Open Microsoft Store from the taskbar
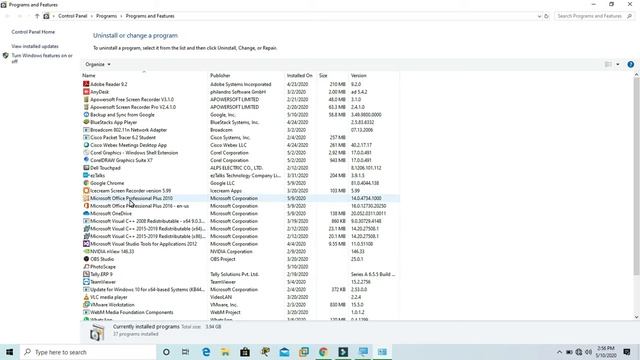This screenshot has height=360, width=640. [x=245, y=352]
